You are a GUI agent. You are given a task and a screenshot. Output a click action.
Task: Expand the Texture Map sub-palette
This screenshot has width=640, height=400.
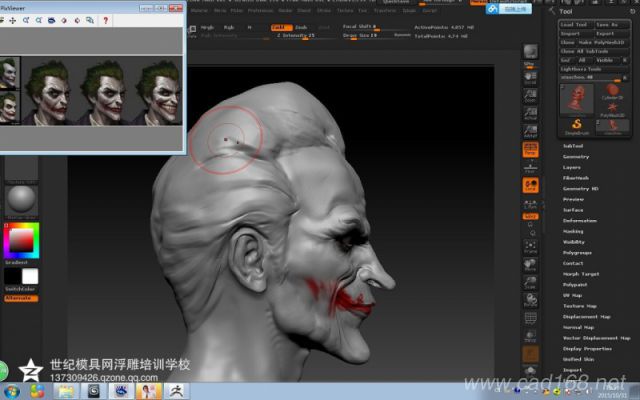click(580, 306)
